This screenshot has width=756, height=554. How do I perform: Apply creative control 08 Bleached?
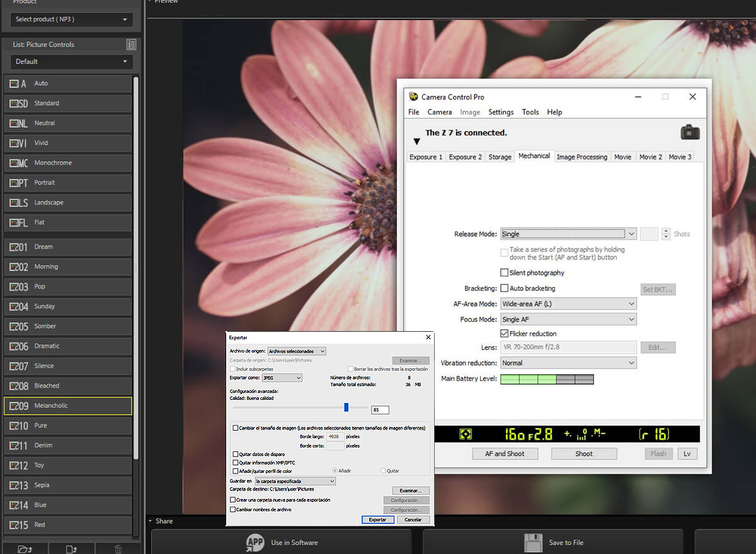point(68,386)
